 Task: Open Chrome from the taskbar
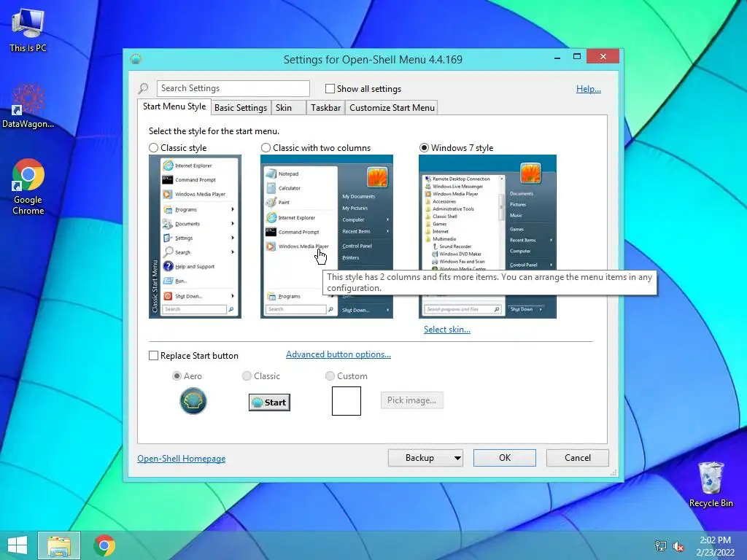tap(104, 545)
